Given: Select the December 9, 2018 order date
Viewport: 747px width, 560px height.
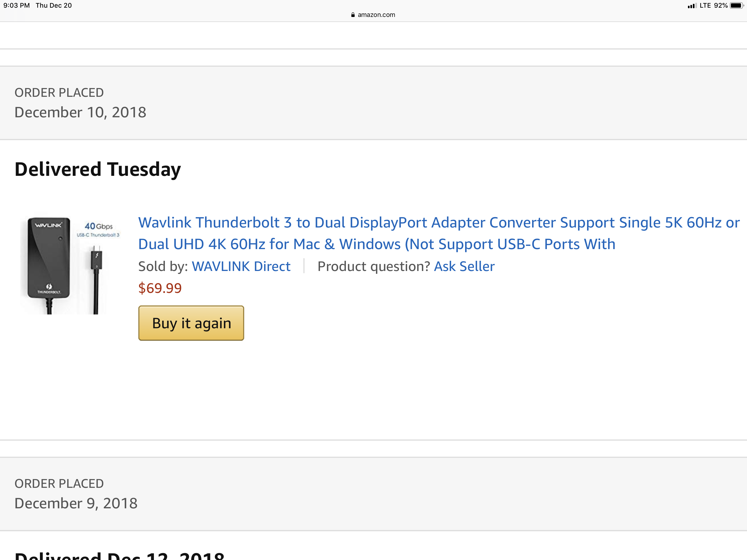Looking at the screenshot, I should [x=76, y=503].
